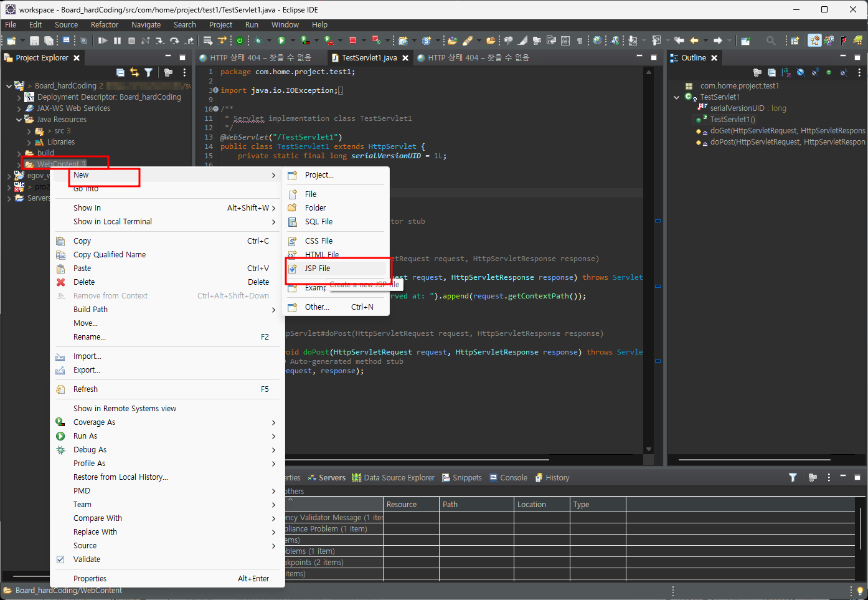Click the red Stop toolbar icon

[352, 40]
